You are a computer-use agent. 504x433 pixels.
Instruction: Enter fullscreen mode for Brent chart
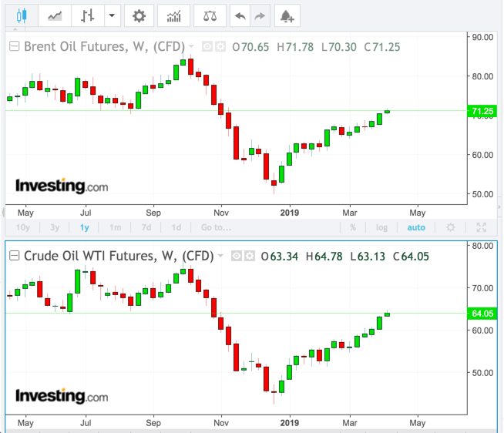click(482, 227)
